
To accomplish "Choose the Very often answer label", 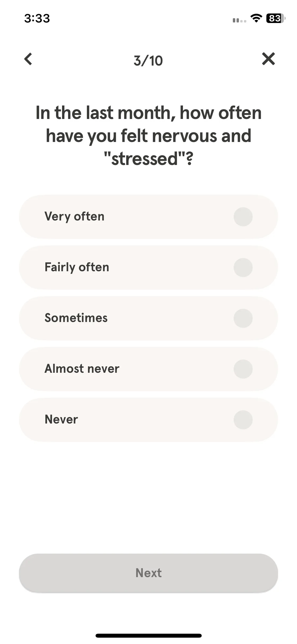I will coord(74,217).
